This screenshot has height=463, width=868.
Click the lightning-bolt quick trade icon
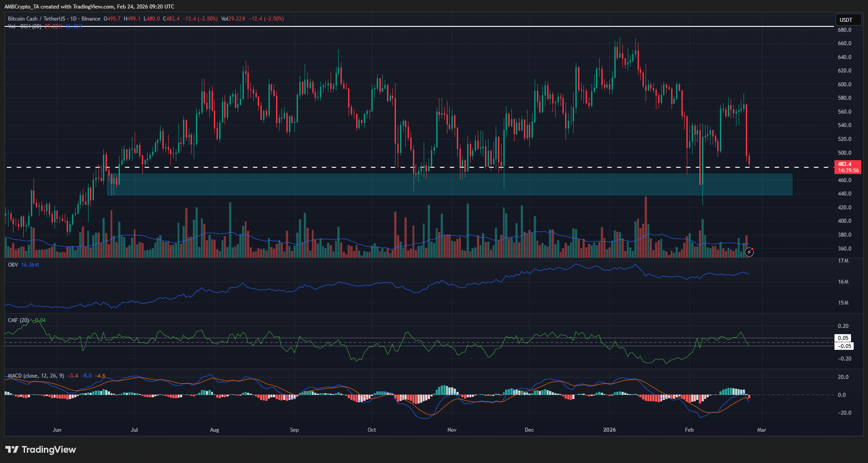pyautogui.click(x=750, y=252)
